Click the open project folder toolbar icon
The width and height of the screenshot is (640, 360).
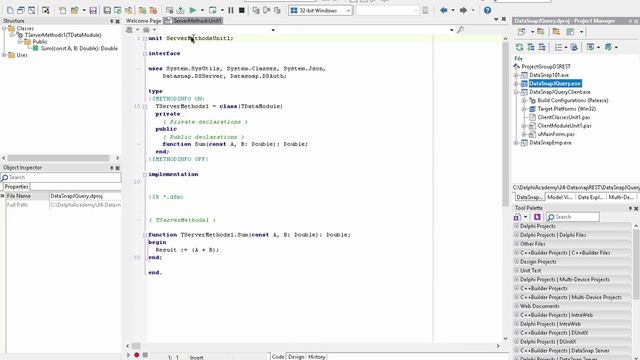(74, 10)
